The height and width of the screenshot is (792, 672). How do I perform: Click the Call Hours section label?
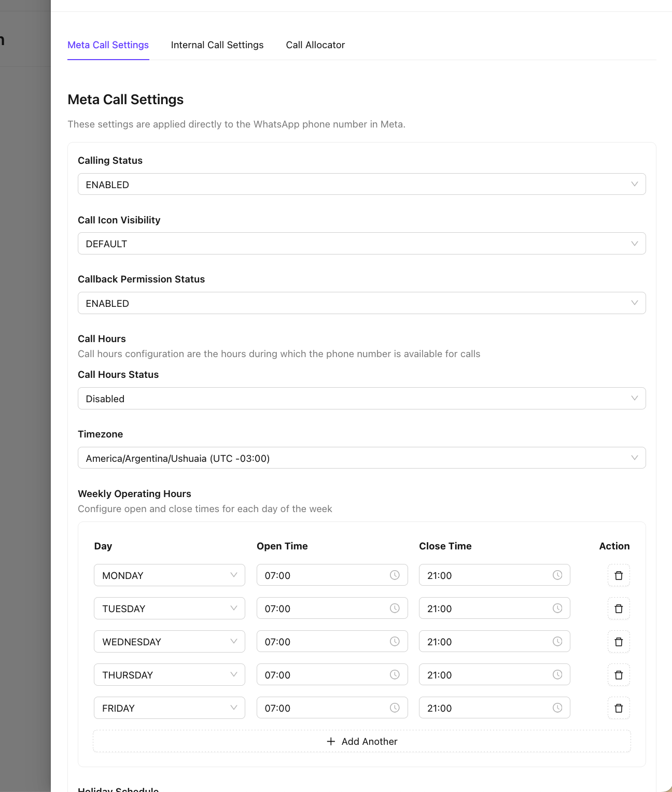(x=102, y=338)
